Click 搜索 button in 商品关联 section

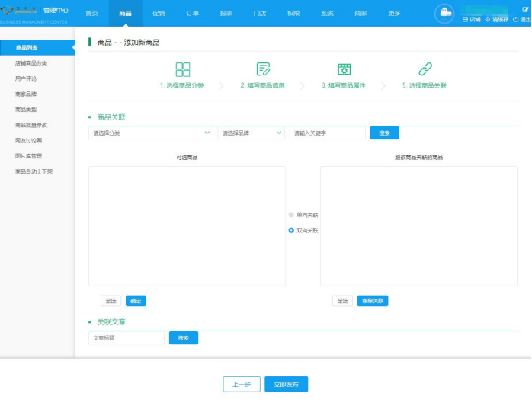point(384,133)
